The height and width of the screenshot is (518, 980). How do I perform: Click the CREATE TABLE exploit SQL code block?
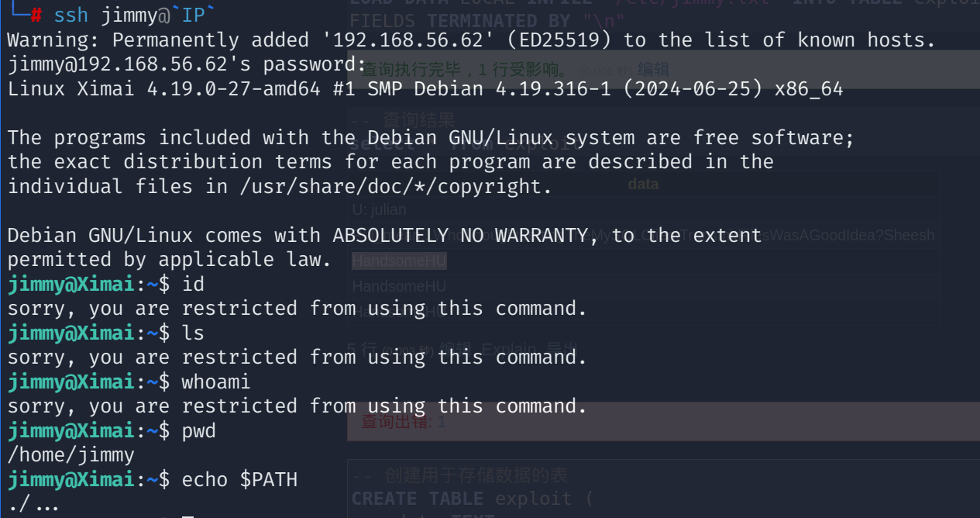pos(473,499)
